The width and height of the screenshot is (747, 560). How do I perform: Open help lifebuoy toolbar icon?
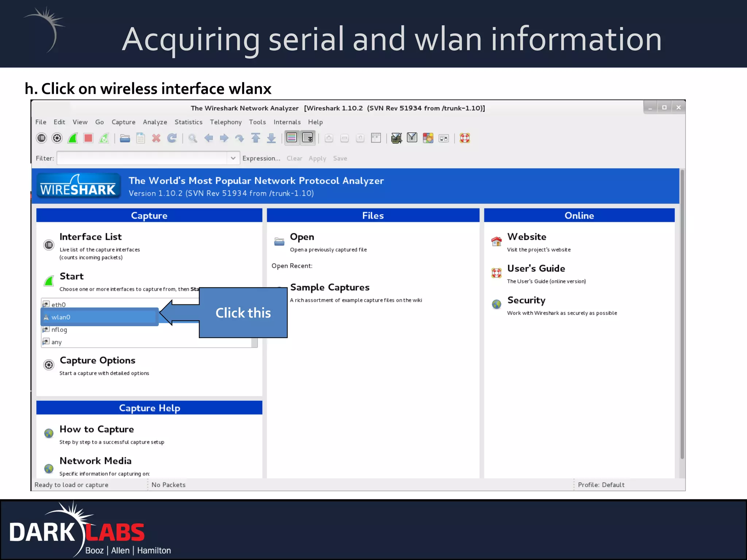tap(465, 138)
